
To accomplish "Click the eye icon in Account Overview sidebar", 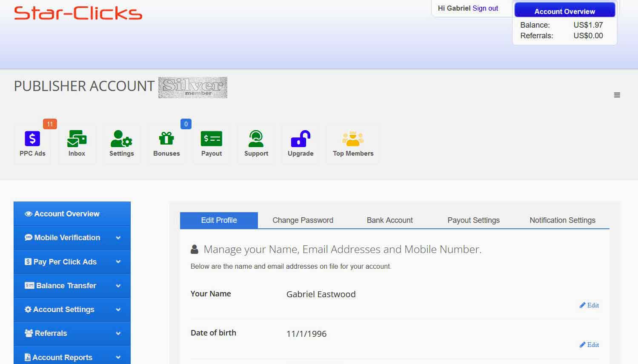I will 29,214.
